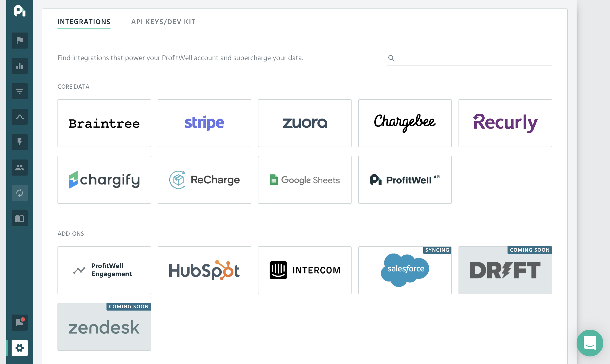Open the bar chart metrics icon
The image size is (610, 364).
(x=20, y=66)
